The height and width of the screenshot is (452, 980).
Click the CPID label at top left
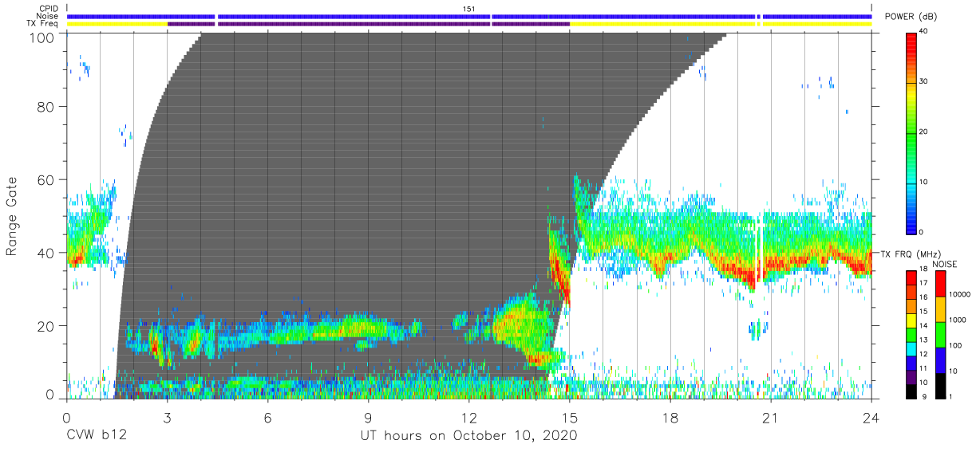(48, 9)
